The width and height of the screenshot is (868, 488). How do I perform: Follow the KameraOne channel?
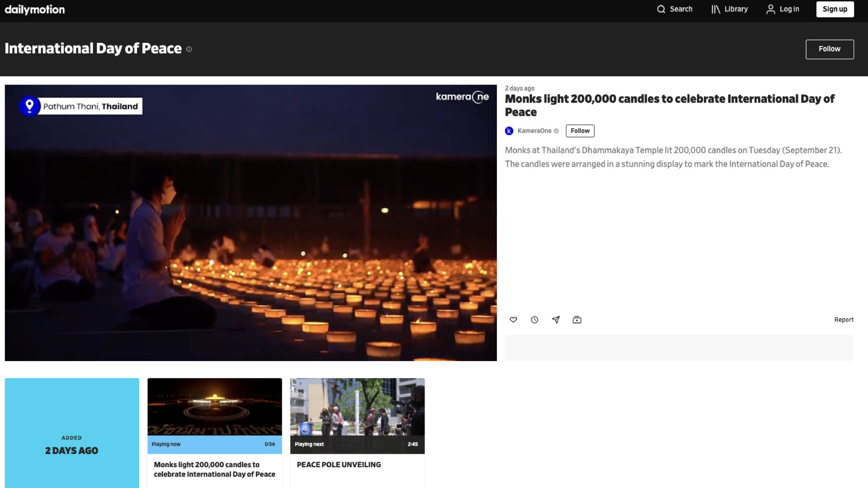(x=580, y=131)
